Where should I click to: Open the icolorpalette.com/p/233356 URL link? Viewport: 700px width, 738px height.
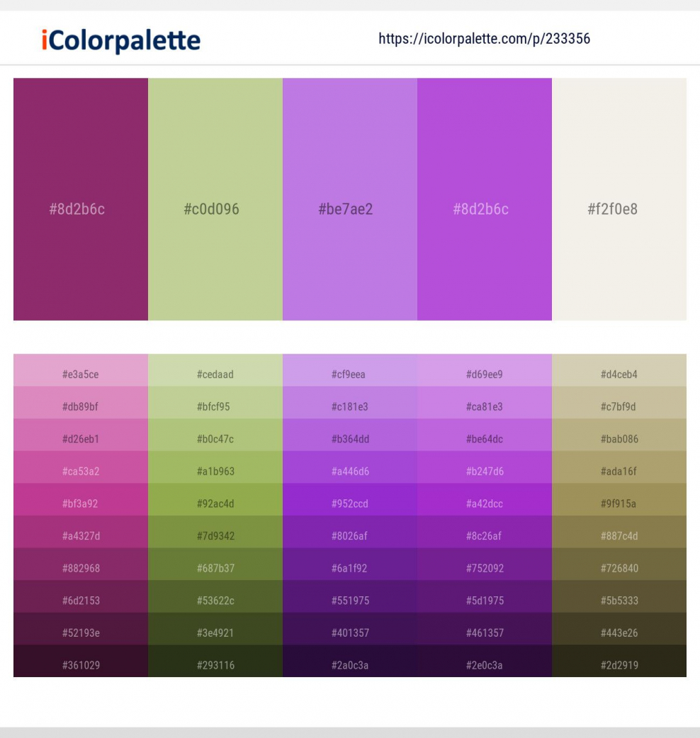click(484, 39)
